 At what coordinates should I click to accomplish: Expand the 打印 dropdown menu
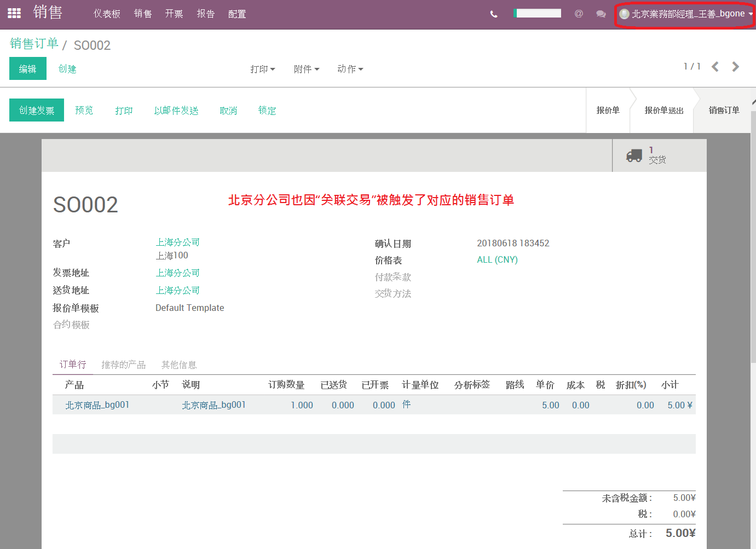(263, 69)
